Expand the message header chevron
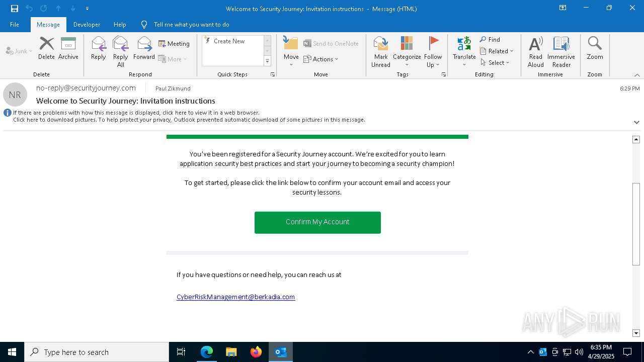The height and width of the screenshot is (362, 644). (x=636, y=122)
